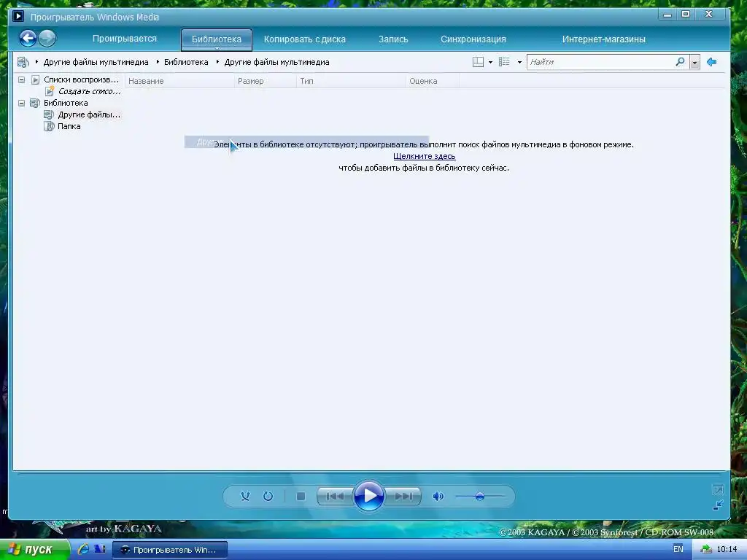Image resolution: width=747 pixels, height=560 pixels.
Task: Click the Windows Media Player title bar icon
Action: (18, 16)
